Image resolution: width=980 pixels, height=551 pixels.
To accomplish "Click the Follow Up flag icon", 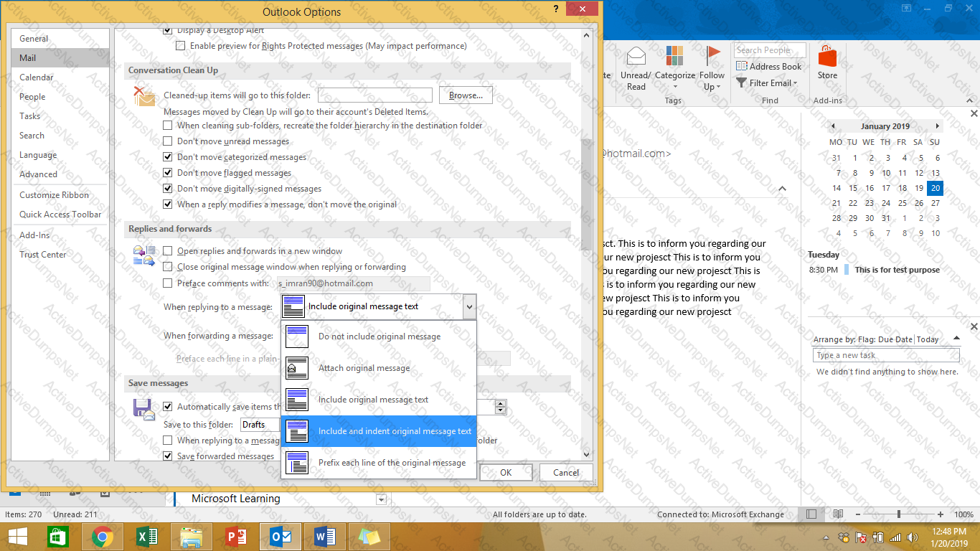I will 712,56.
